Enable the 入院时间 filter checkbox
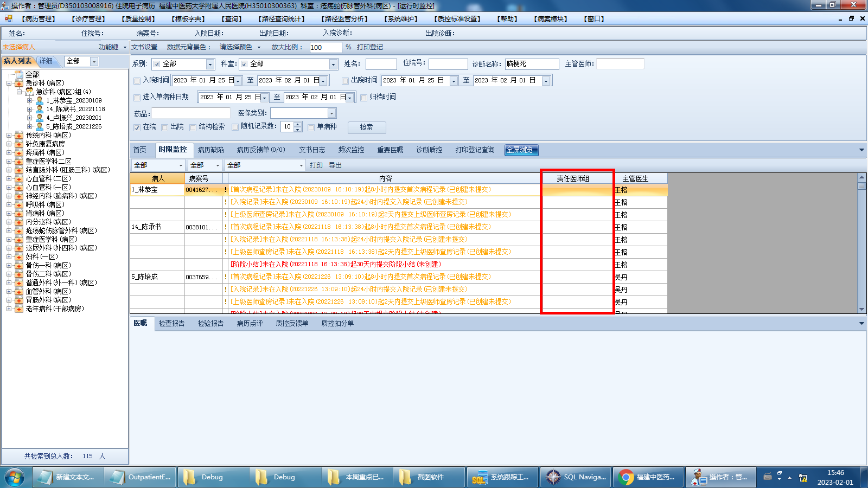The width and height of the screenshot is (868, 488). (137, 81)
